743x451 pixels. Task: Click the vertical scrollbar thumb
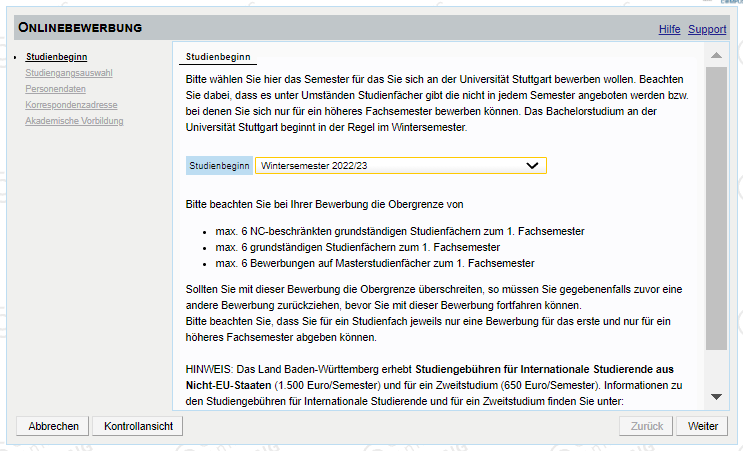[x=716, y=208]
